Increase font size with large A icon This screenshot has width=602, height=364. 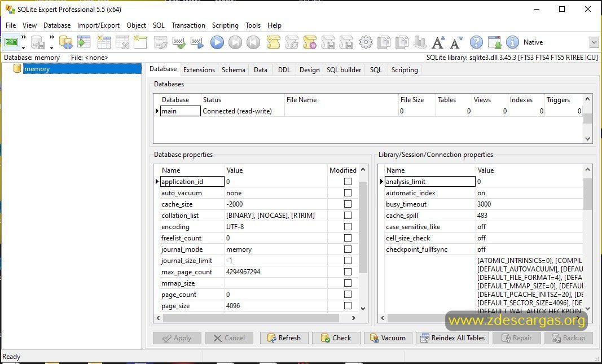point(438,42)
